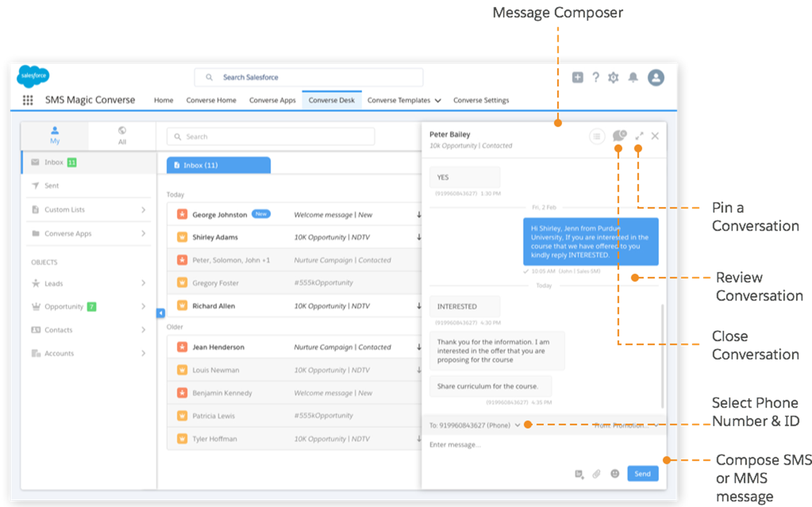Close the Peter Bailey conversation panel
Viewport: 812px width, 507px height.
coord(655,136)
